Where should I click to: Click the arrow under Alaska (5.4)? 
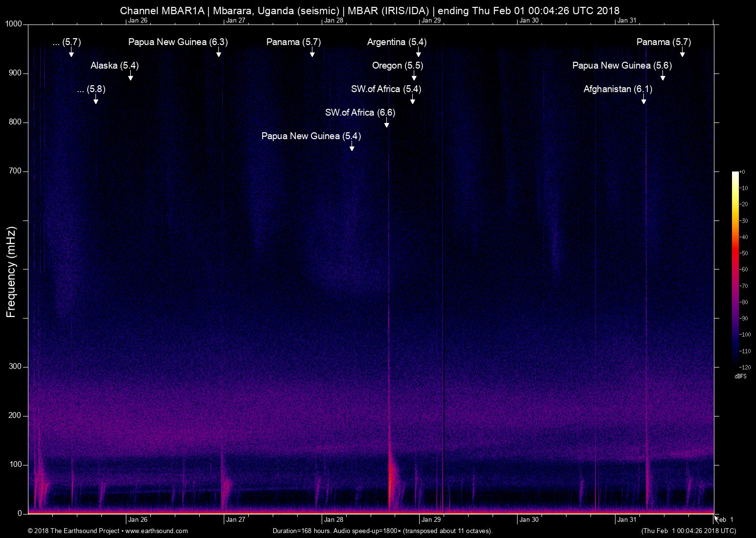click(x=130, y=76)
